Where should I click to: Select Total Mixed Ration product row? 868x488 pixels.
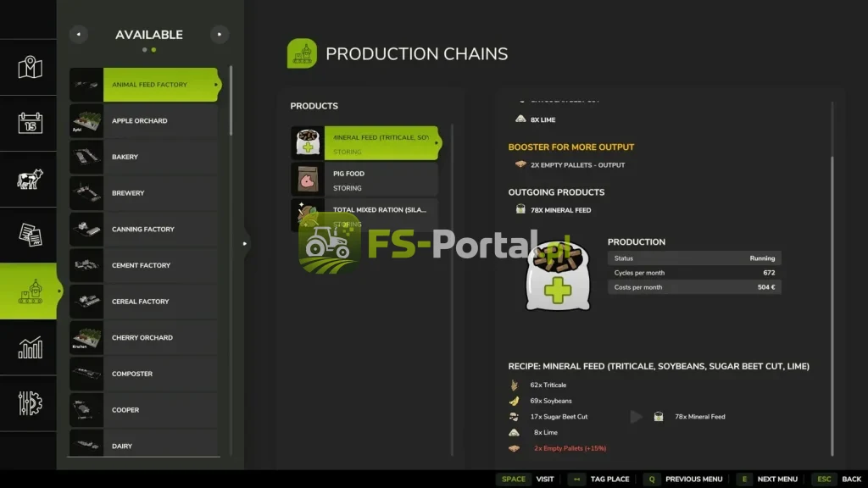[x=364, y=214]
